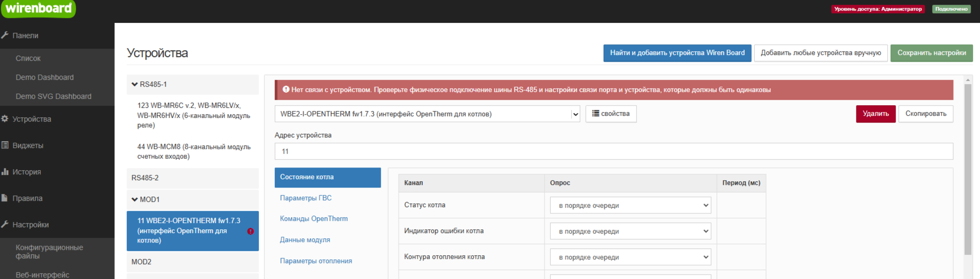The height and width of the screenshot is (279, 980).
Task: Open polling dropdown for Индикатор ошибки котла
Action: (x=631, y=231)
